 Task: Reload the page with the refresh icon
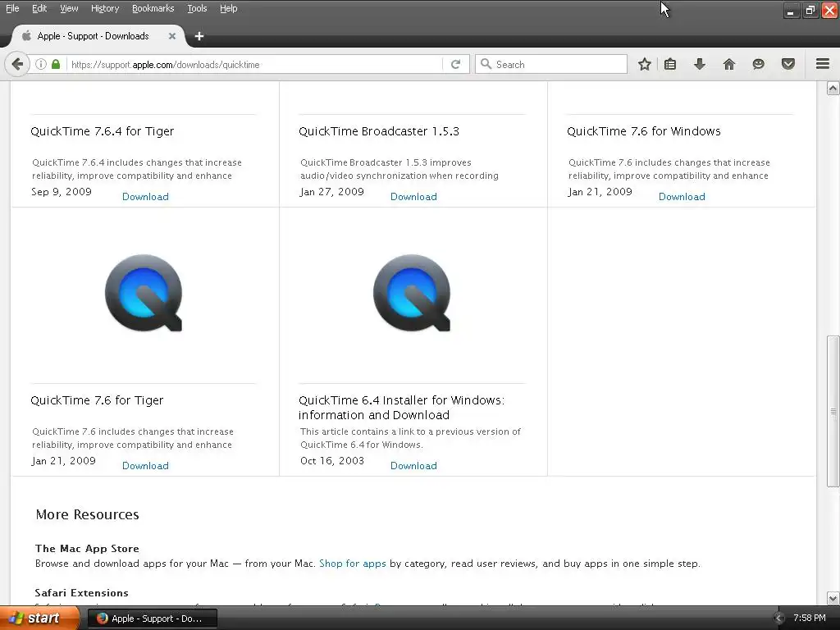456,64
